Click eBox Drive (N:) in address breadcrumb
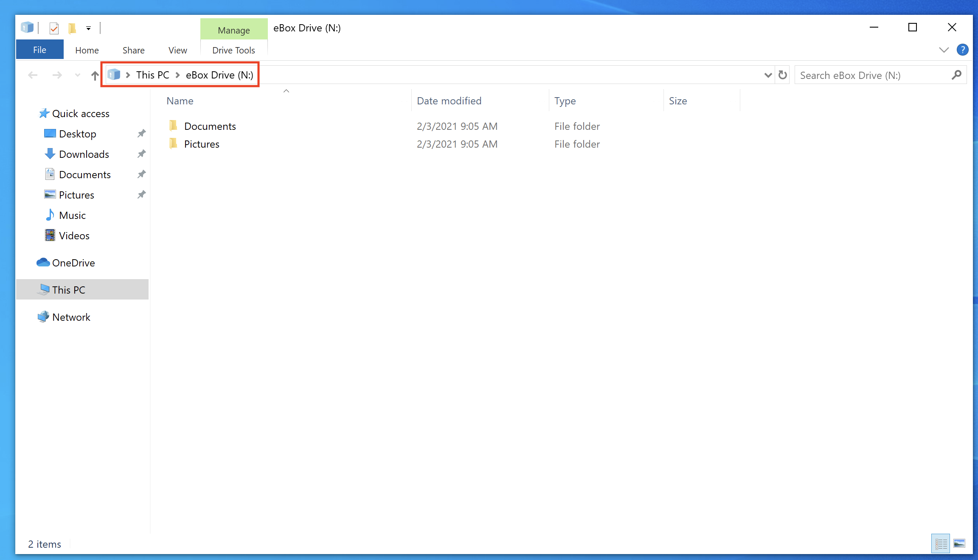Image resolution: width=978 pixels, height=560 pixels. (x=219, y=75)
